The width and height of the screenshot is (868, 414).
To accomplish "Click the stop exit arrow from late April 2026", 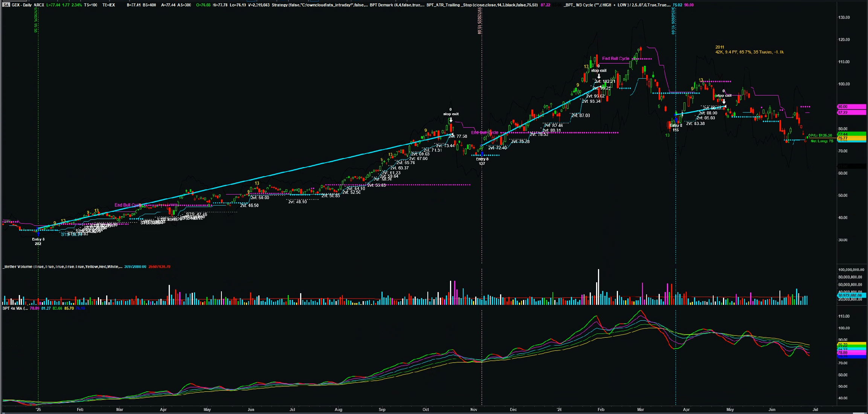I will point(724,101).
